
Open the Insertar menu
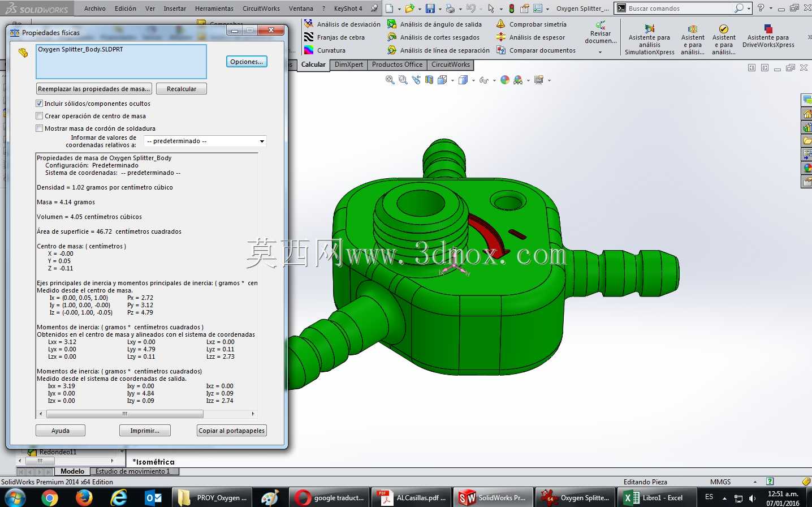click(x=175, y=8)
